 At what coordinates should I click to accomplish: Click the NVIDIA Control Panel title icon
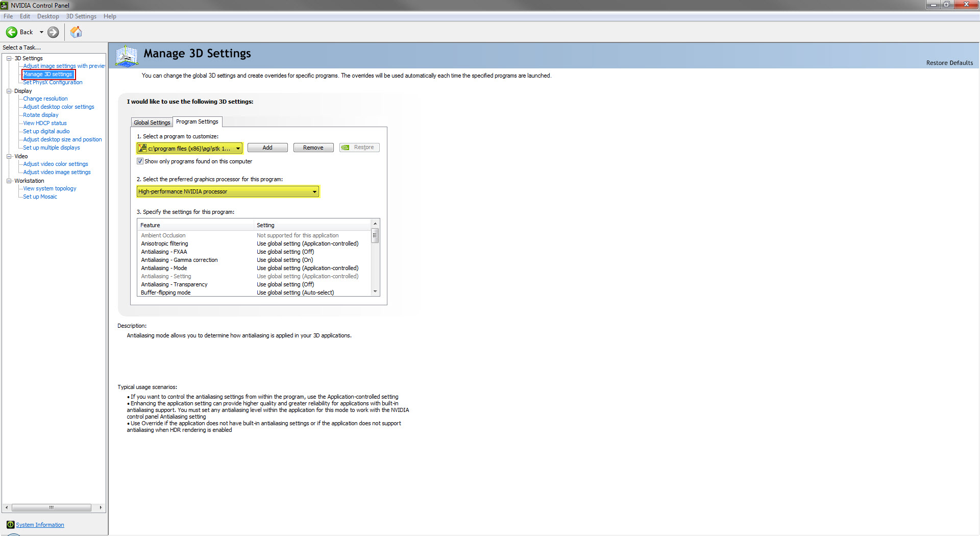click(5, 5)
